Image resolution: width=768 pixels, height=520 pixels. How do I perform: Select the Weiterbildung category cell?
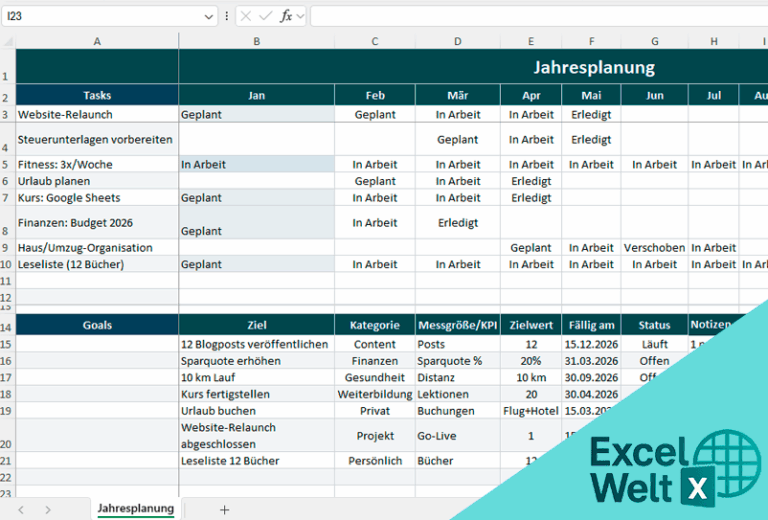point(375,394)
